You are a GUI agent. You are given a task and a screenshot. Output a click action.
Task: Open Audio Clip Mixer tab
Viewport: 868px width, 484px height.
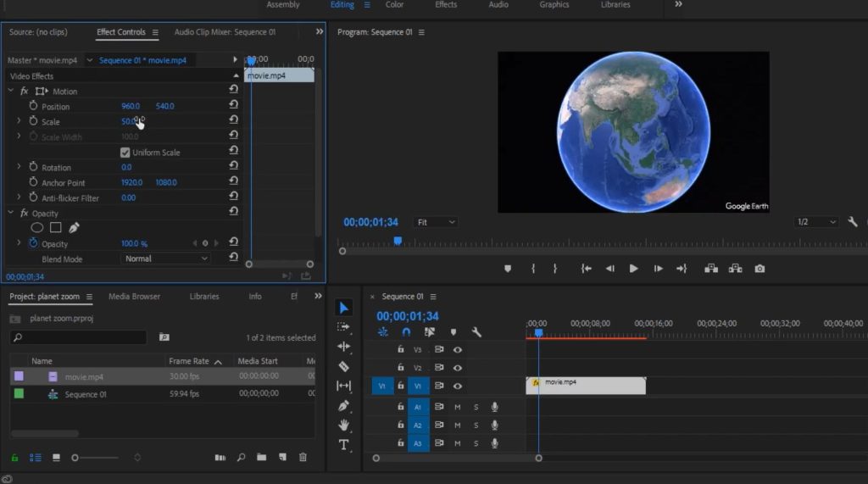tap(225, 32)
